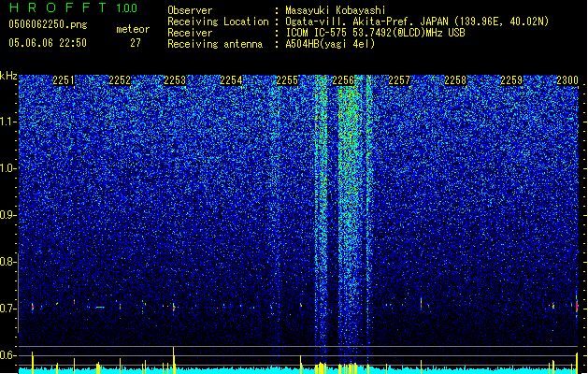The image size is (588, 374).
Task: Click the meteor count value 27
Action: pos(136,43)
